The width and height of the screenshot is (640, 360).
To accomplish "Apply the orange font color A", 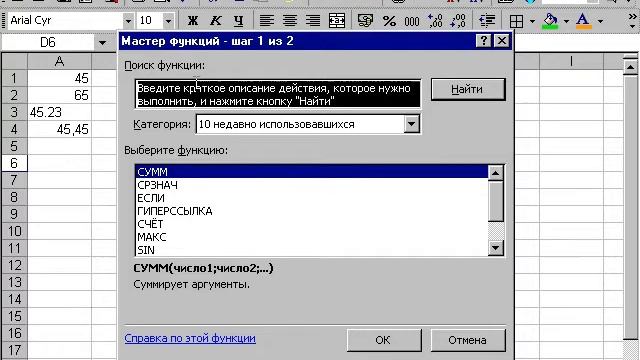I will pyautogui.click(x=584, y=20).
